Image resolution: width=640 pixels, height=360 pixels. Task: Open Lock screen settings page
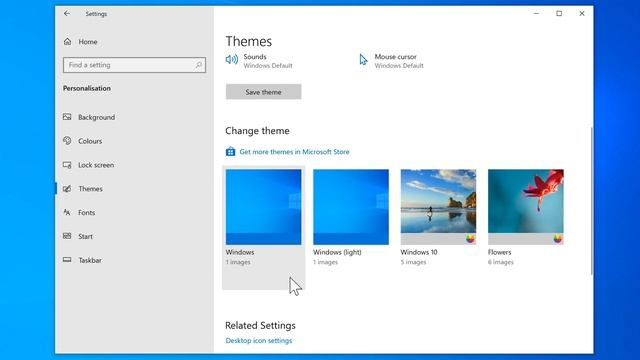(x=96, y=165)
